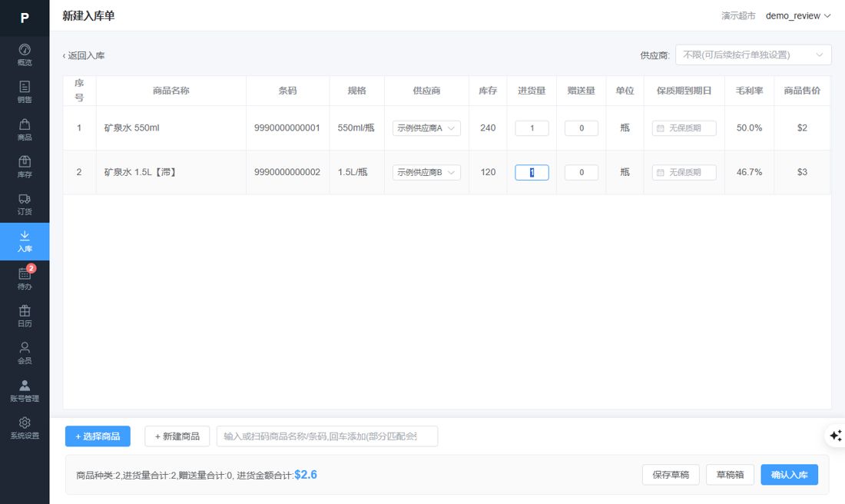
Task: Focus the product name/barcode search input
Action: 327,436
